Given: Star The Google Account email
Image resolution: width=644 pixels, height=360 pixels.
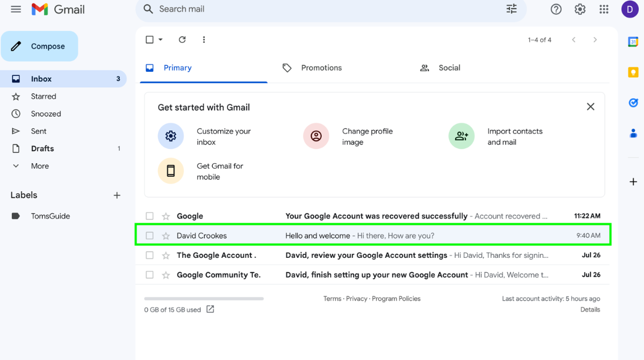Looking at the screenshot, I should pos(166,255).
